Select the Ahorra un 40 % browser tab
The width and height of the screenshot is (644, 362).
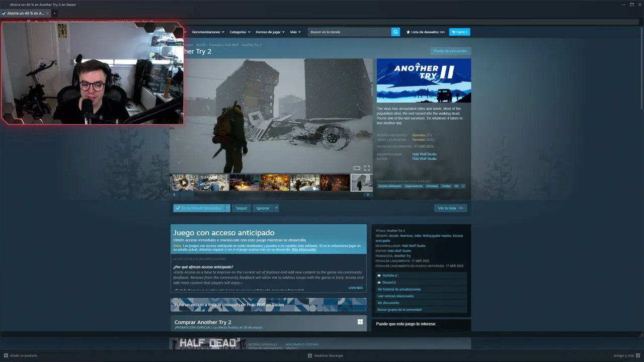25,13
